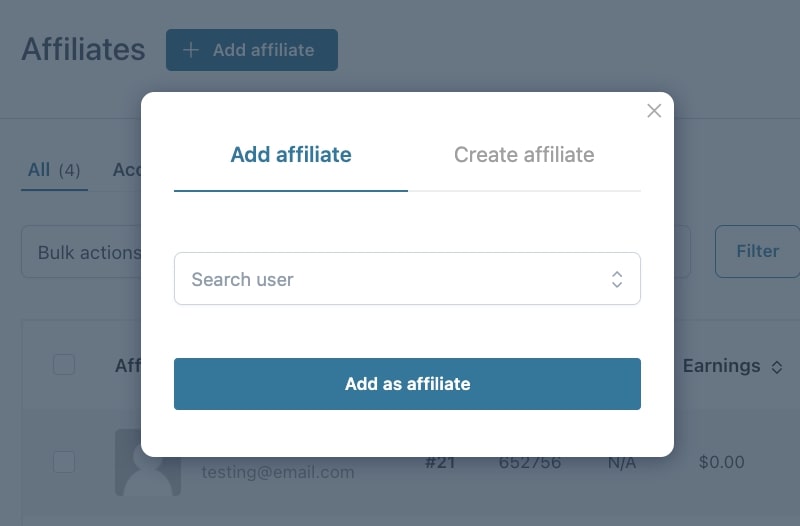Sort by the Earnings column header
This screenshot has width=800, height=526.
pyautogui.click(x=721, y=366)
